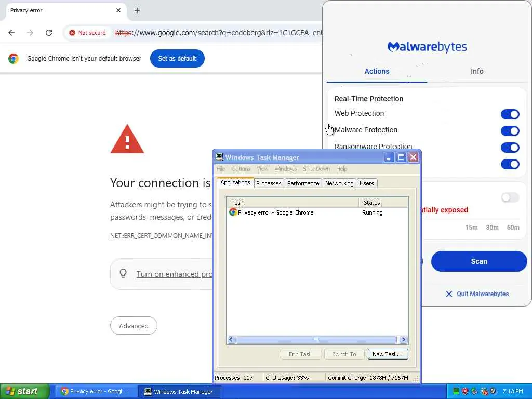Open a new Chrome tab

click(x=137, y=10)
